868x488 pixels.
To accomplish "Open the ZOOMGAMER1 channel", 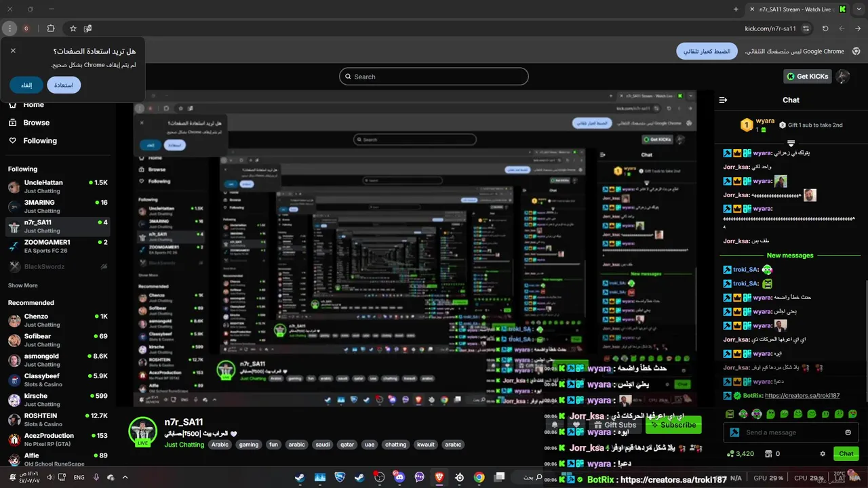I will pos(58,246).
